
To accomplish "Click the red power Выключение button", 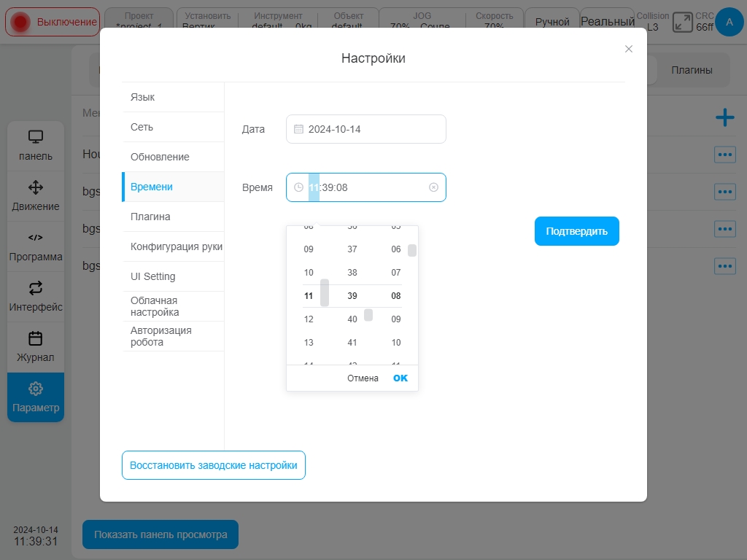I will (53, 22).
